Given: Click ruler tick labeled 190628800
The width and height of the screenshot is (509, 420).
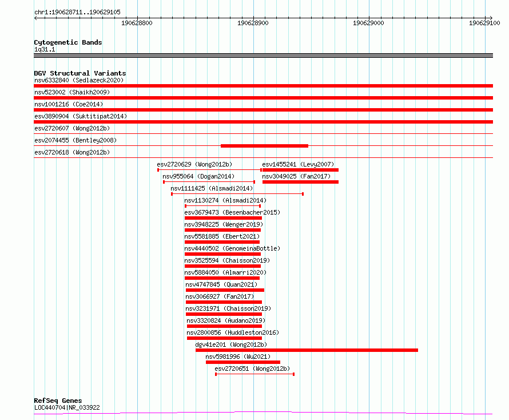Looking at the screenshot, I should coord(137,23).
